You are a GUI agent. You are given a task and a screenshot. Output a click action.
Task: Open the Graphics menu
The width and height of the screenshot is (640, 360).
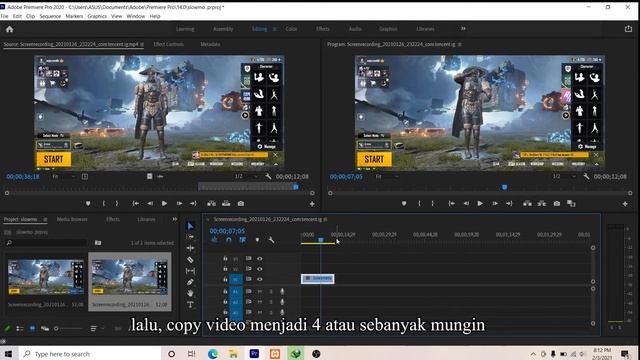tap(97, 16)
